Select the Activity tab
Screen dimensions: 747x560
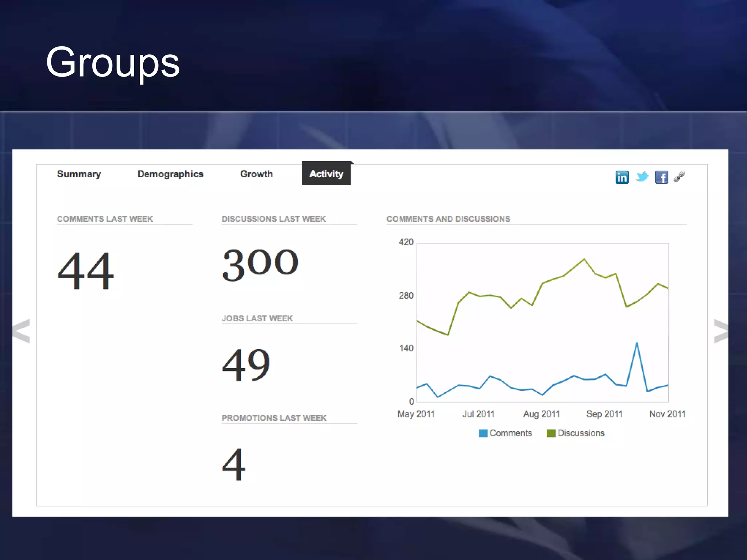(x=326, y=173)
